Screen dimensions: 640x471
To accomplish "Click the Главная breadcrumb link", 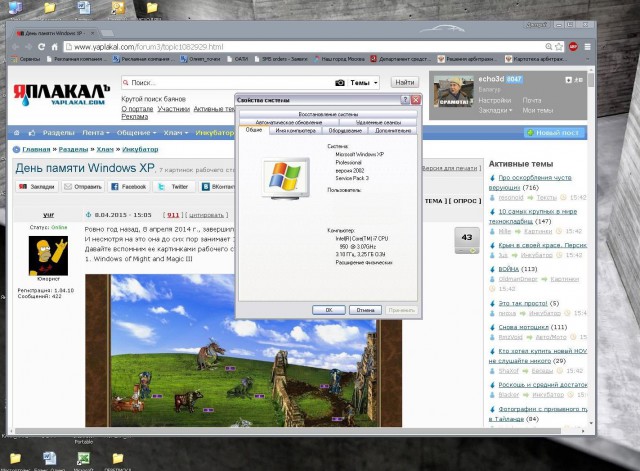I will click(x=36, y=149).
